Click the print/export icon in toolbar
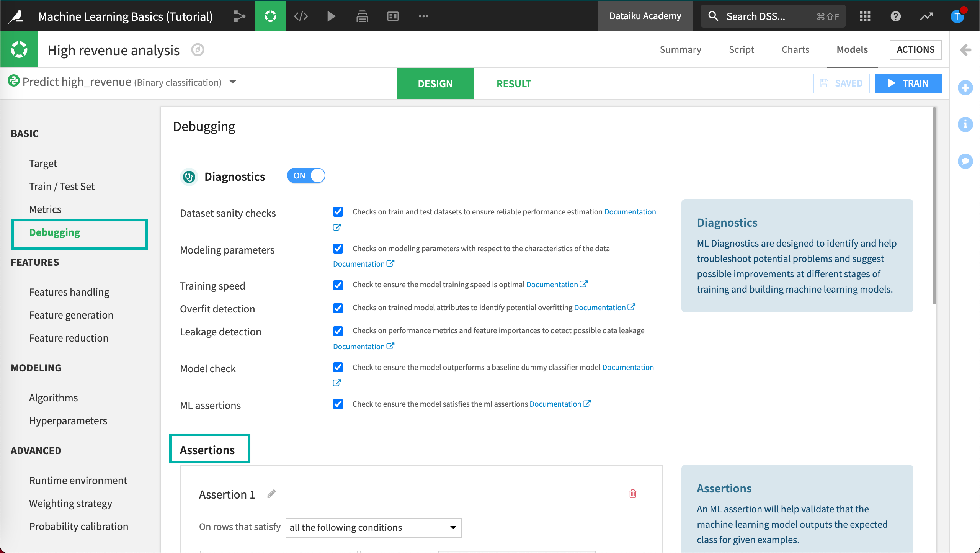This screenshot has height=553, width=980. (x=362, y=15)
